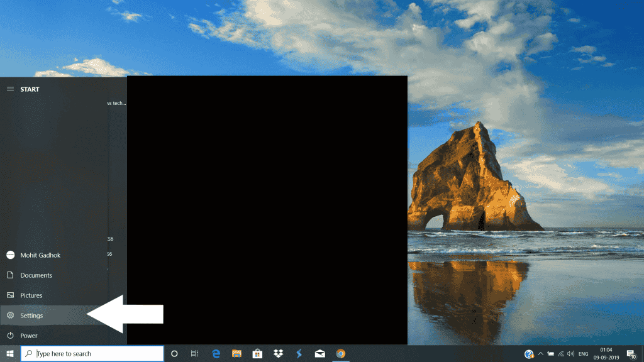The image size is (644, 362).
Task: Open File Explorer from the taskbar
Action: pyautogui.click(x=236, y=354)
